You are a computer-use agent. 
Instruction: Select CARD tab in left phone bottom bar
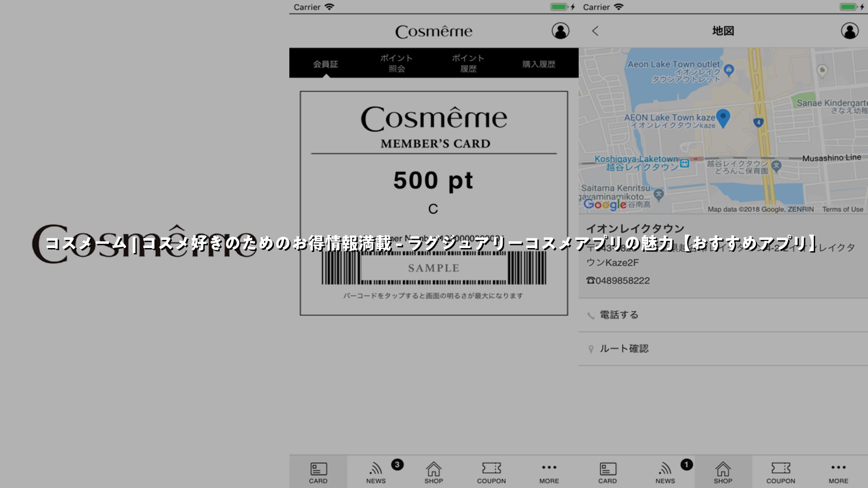pos(318,473)
